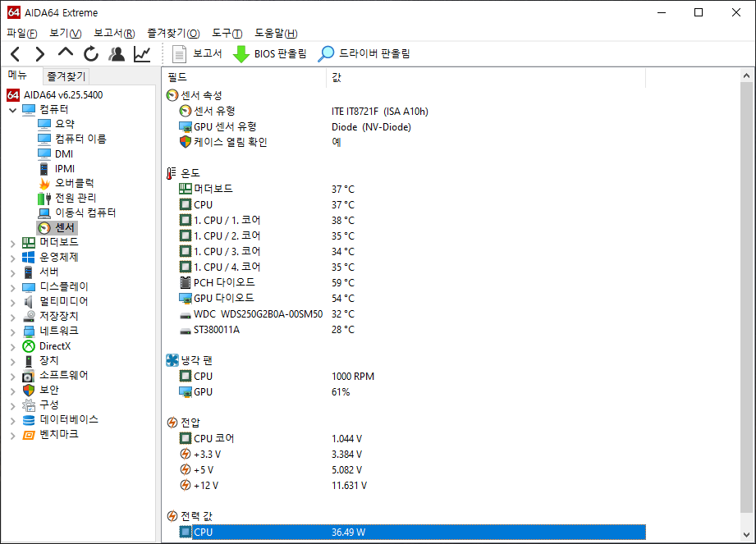Select the +12 V voltage row

point(412,485)
